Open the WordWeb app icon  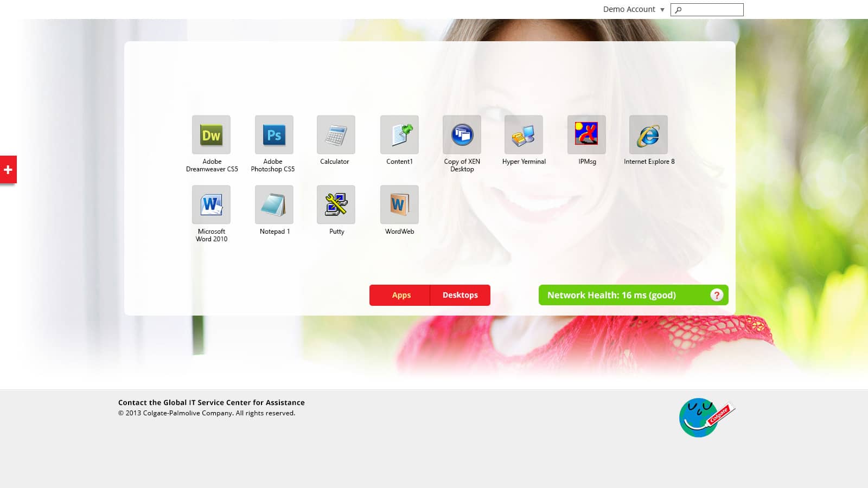(399, 204)
